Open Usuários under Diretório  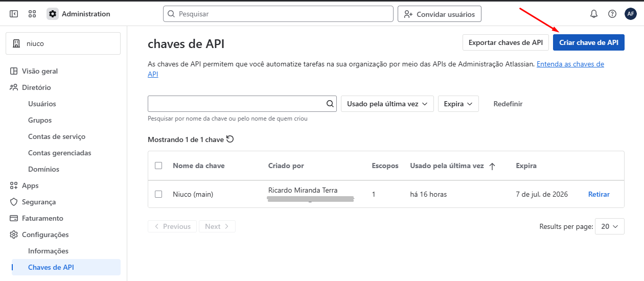point(42,104)
